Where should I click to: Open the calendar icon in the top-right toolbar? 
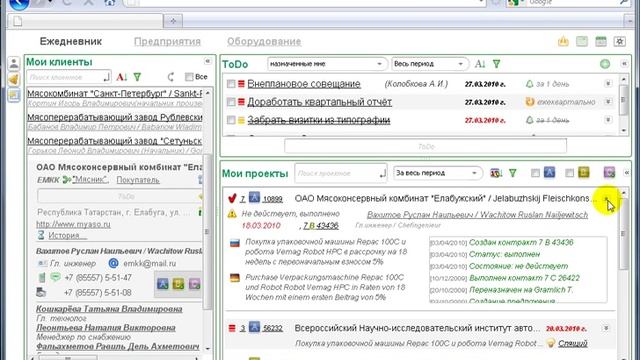[x=601, y=41]
